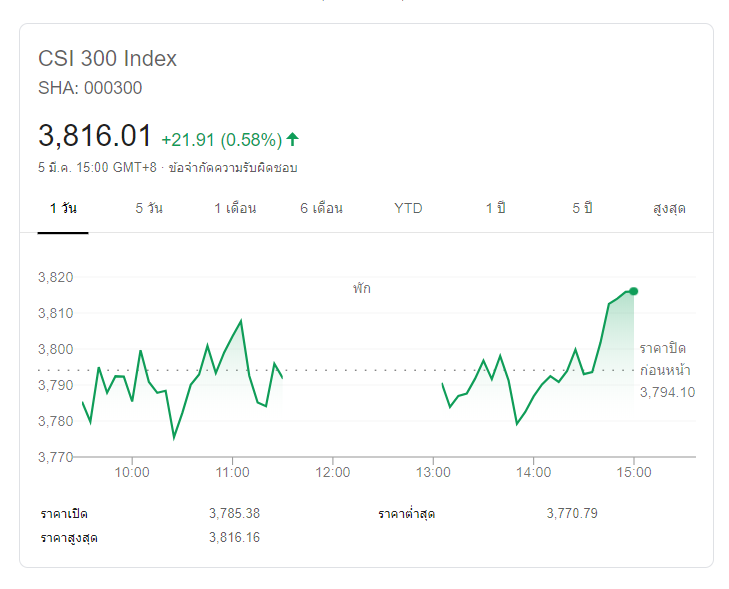
Task: Click the CSI 300 Index title
Action: point(107,59)
